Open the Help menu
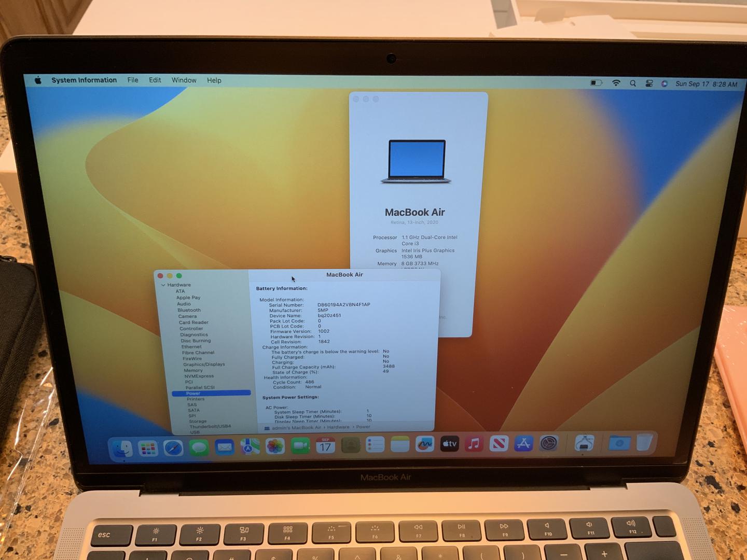Screen dimensions: 747x560 (x=214, y=80)
